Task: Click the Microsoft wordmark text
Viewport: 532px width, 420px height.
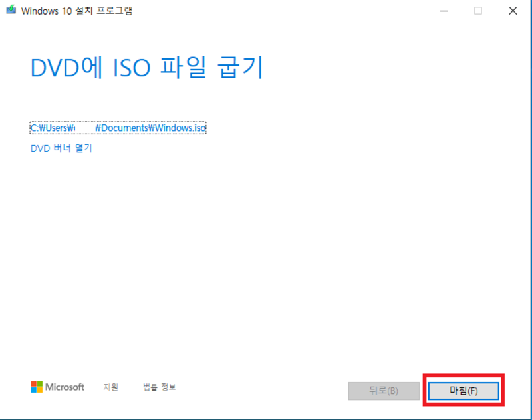Action: (65, 387)
